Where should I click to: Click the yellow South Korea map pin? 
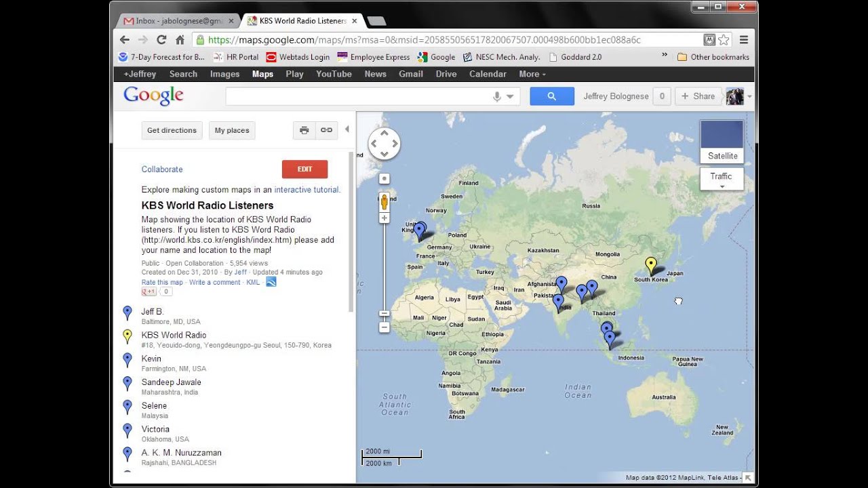pos(651,266)
